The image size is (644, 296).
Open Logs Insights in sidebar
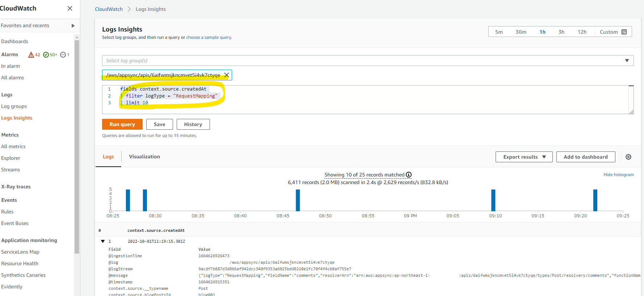tap(17, 118)
